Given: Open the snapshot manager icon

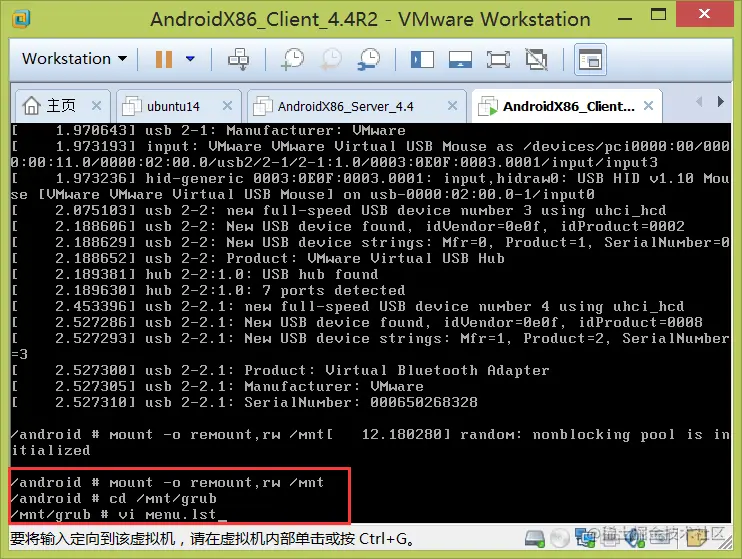Looking at the screenshot, I should click(369, 59).
